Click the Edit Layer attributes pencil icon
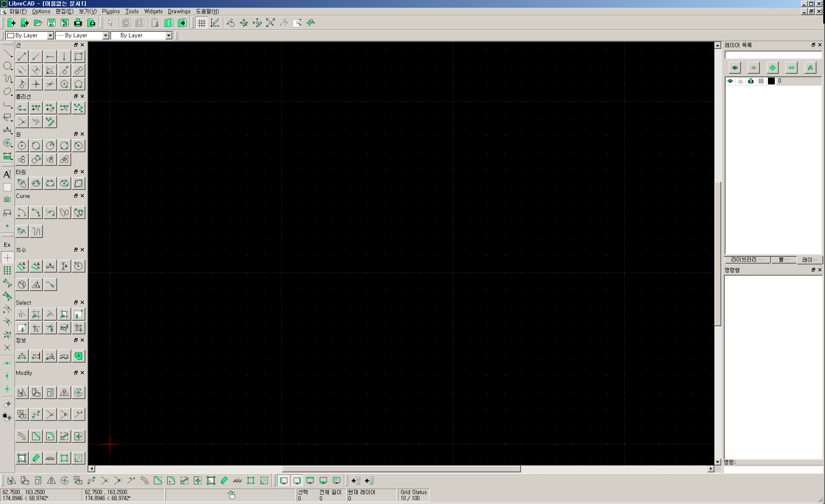This screenshot has width=825, height=504. point(810,68)
